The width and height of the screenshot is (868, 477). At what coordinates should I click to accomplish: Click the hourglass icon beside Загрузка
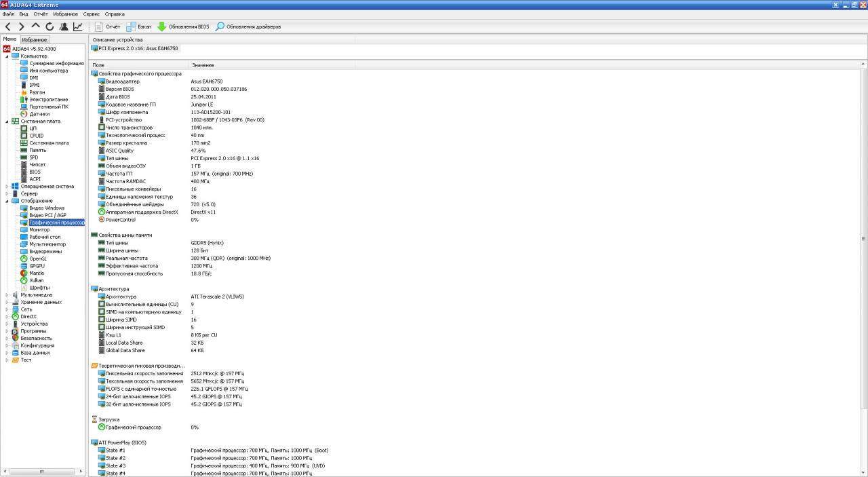point(94,419)
